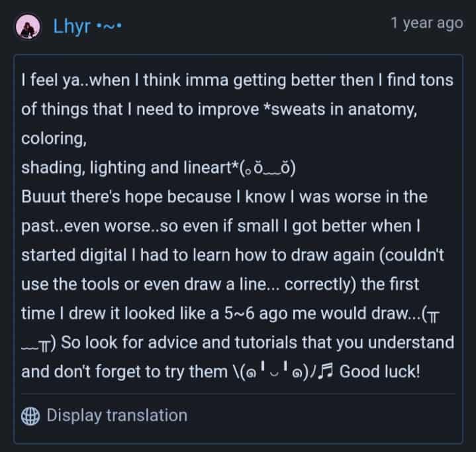The height and width of the screenshot is (452, 476).
Task: Click the word 'coloring,' in the comment
Action: [54, 139]
